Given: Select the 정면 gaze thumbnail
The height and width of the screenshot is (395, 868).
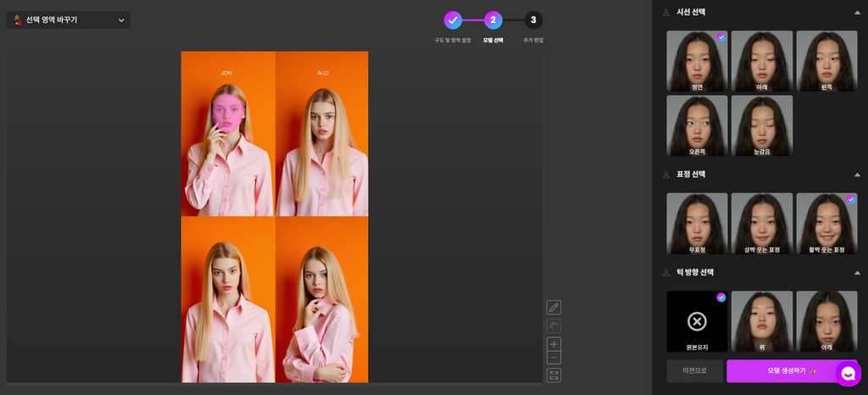Looking at the screenshot, I should 697,61.
